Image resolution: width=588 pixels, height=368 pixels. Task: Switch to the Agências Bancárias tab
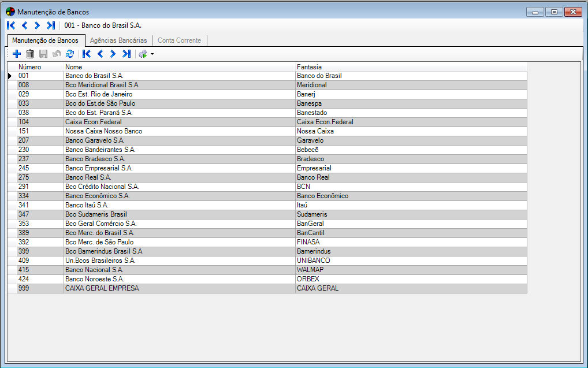(118, 40)
